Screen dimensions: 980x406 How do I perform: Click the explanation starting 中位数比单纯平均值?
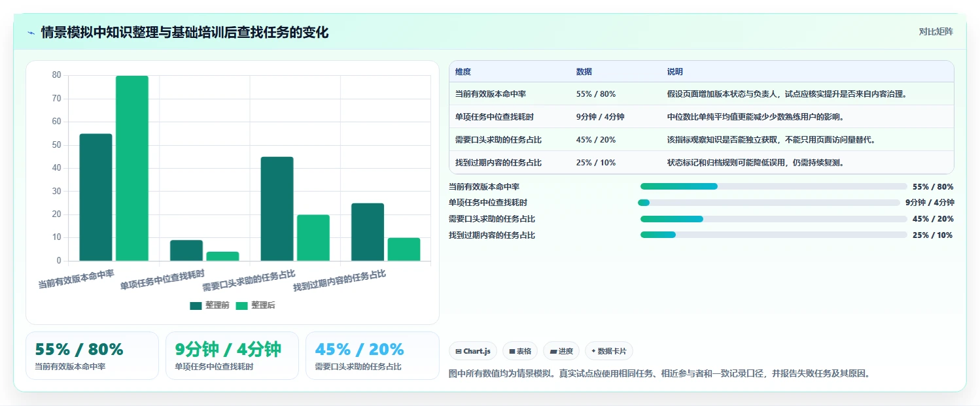756,117
